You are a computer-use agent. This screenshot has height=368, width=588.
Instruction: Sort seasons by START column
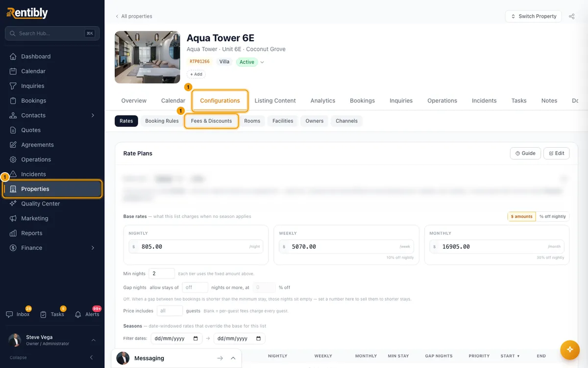click(510, 356)
